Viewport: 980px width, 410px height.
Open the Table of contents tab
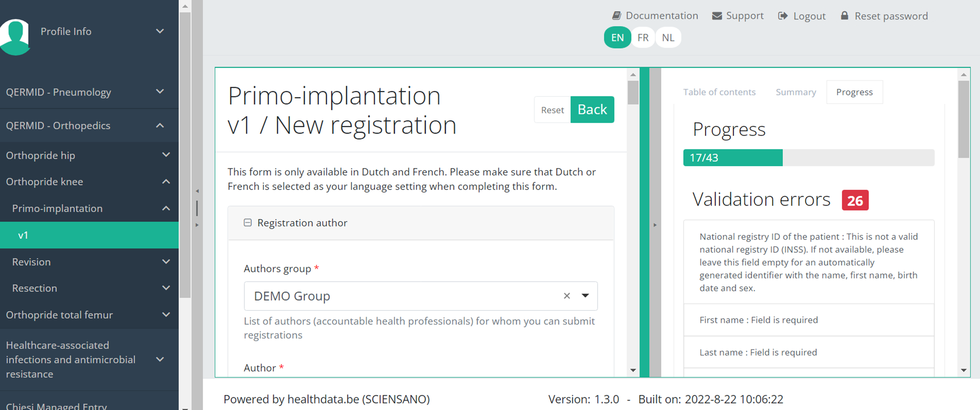pyautogui.click(x=719, y=92)
